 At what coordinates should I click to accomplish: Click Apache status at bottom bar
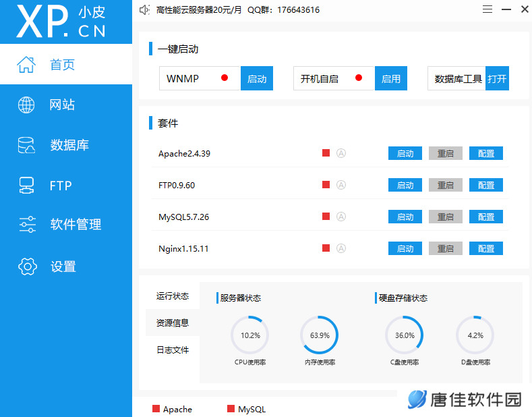173,409
